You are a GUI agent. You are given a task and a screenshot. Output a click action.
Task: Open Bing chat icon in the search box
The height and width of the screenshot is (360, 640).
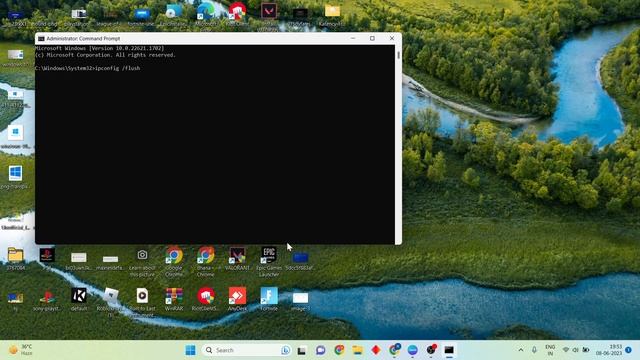pyautogui.click(x=285, y=350)
